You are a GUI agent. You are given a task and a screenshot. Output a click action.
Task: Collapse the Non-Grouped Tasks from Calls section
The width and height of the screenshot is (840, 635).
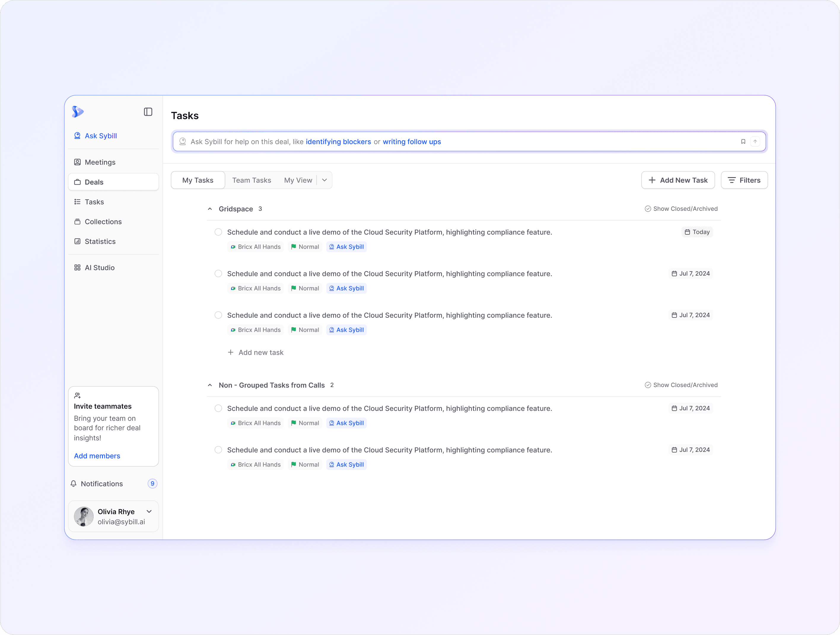210,385
